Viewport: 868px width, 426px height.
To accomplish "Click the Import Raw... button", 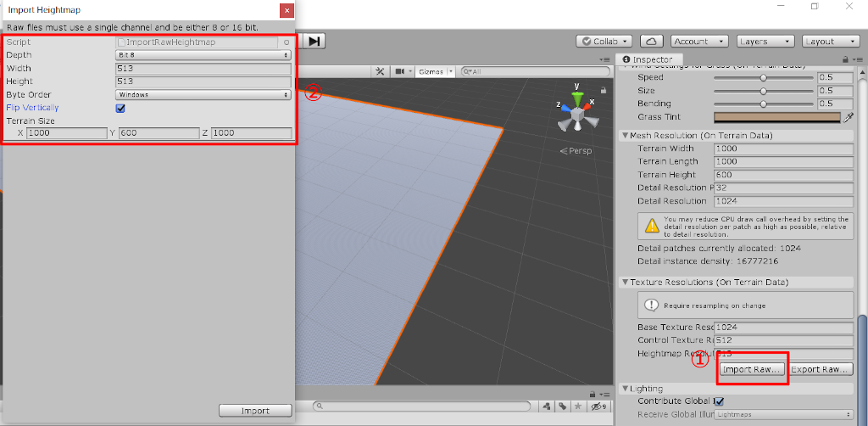I will (753, 369).
